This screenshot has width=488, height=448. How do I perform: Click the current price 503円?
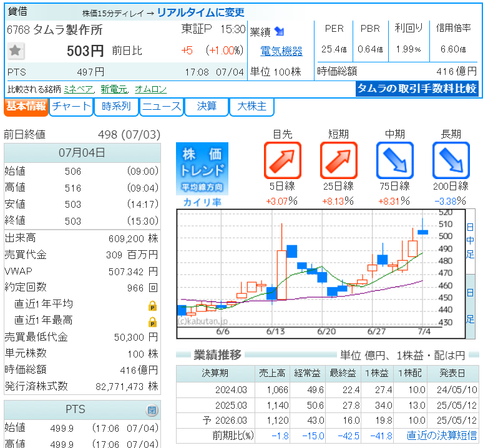tap(85, 51)
